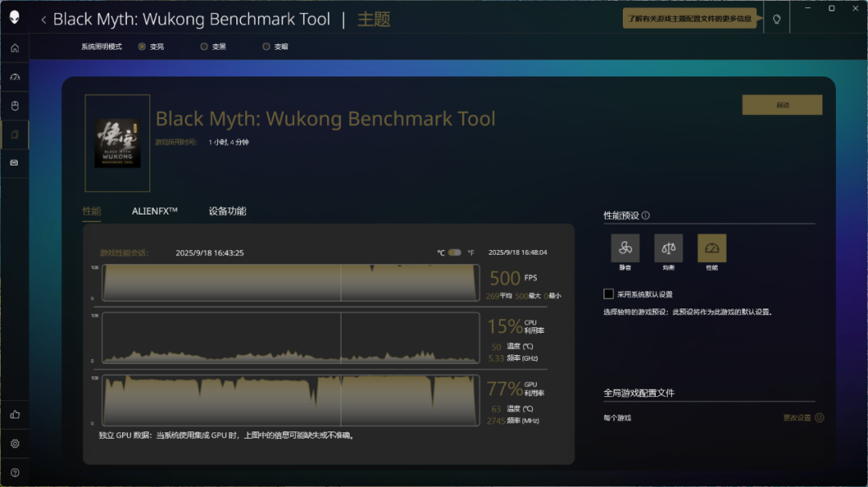
Task: Open settings with the sidebar gear icon
Action: [x=15, y=444]
